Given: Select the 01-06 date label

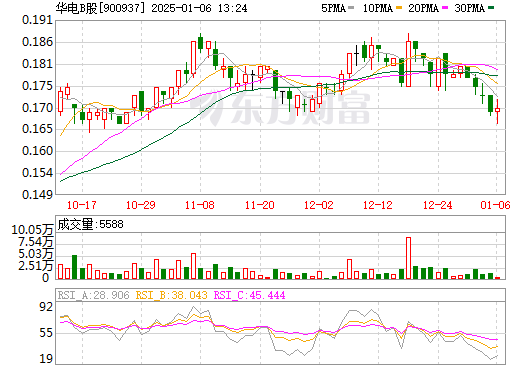Looking at the screenshot, I should [x=495, y=205].
